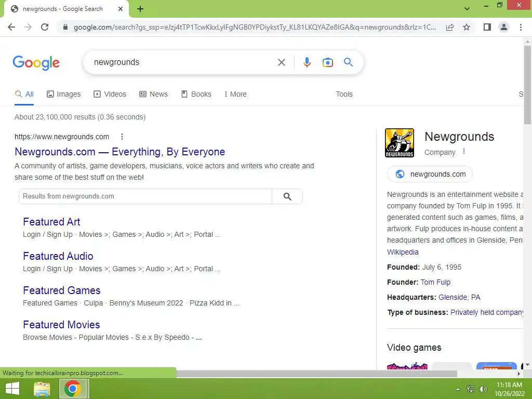Open the Featured Games sitelink
532x399 pixels.
click(x=62, y=290)
